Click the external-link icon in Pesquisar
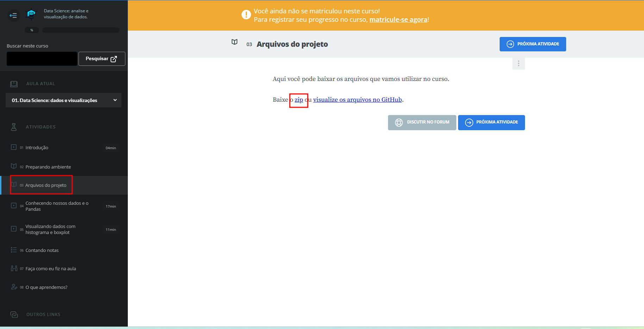 (114, 59)
